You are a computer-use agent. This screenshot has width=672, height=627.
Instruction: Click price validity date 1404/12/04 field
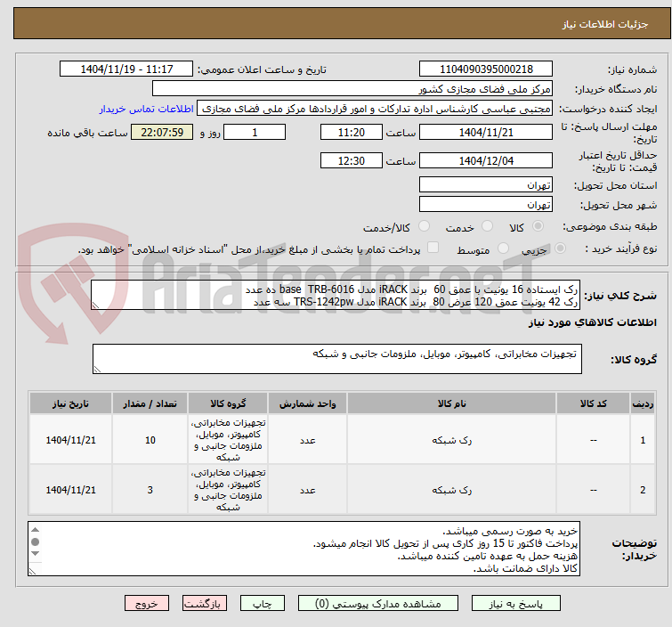[486, 161]
